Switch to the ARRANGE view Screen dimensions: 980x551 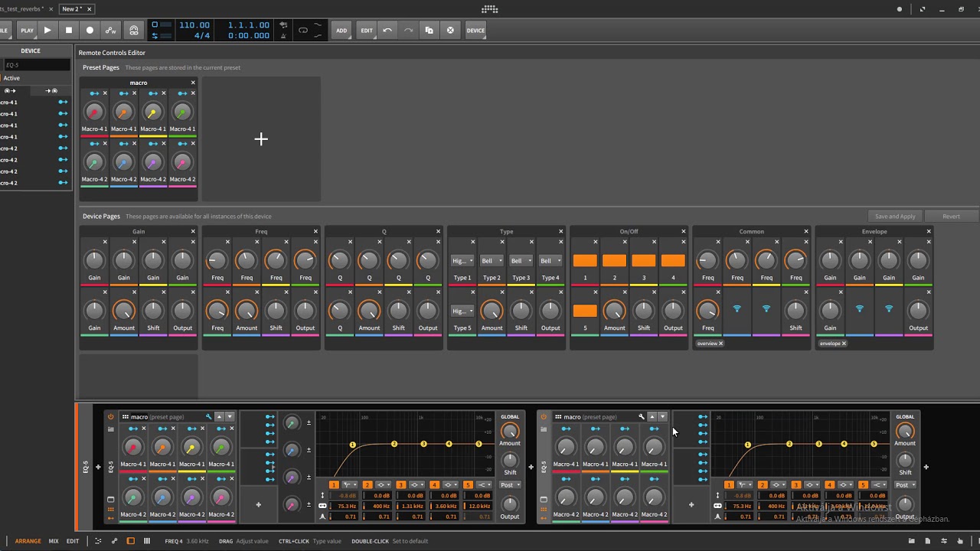(28, 541)
